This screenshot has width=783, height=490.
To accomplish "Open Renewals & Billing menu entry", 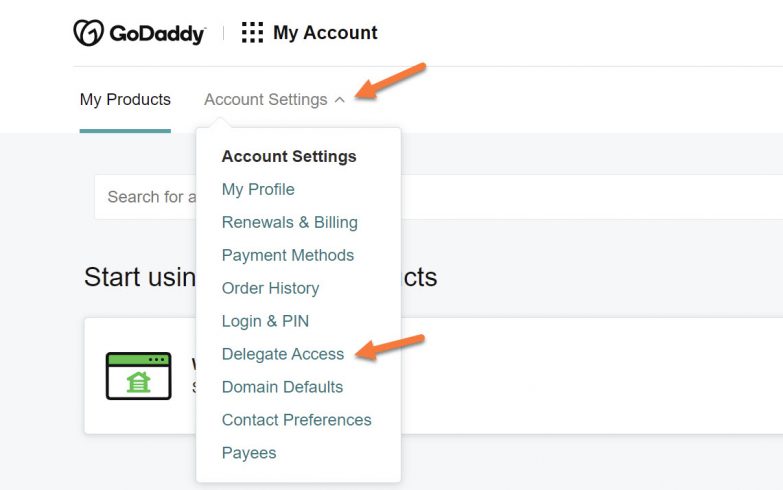I will pyautogui.click(x=289, y=222).
